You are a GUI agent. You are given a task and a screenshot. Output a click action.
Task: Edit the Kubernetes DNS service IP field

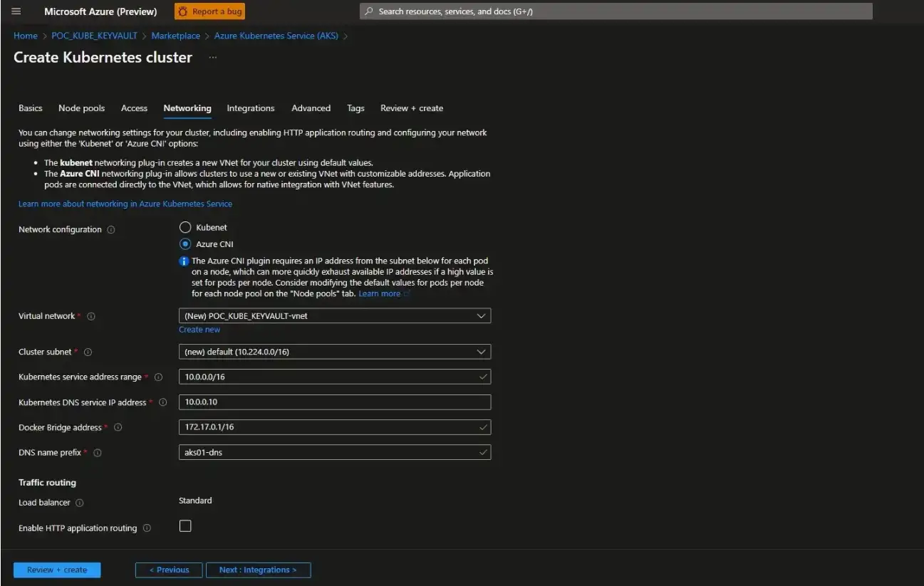(x=335, y=402)
